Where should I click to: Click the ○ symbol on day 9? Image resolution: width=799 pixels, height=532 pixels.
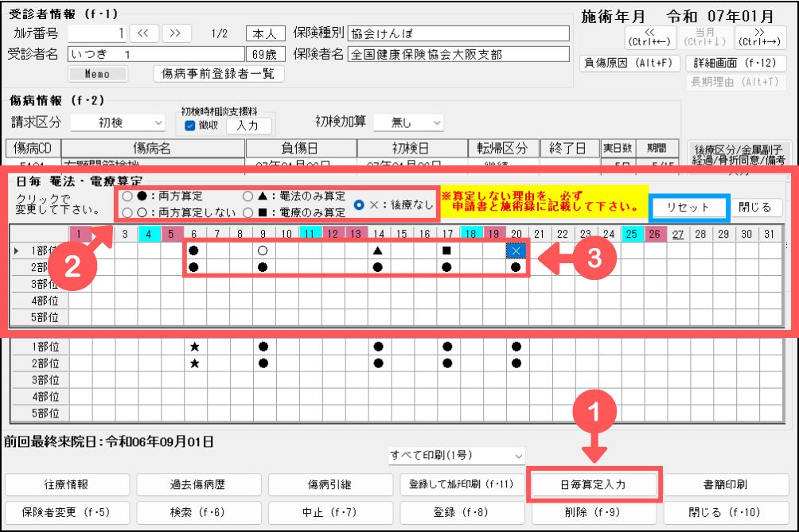tap(263, 250)
